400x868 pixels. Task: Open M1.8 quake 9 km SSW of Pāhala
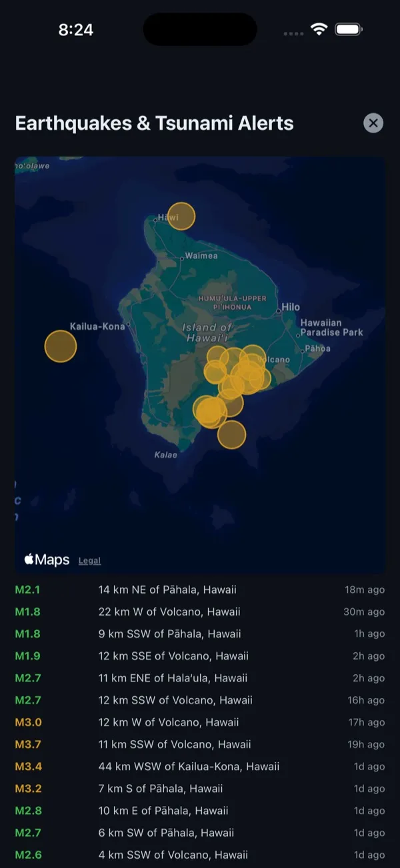pyautogui.click(x=199, y=634)
